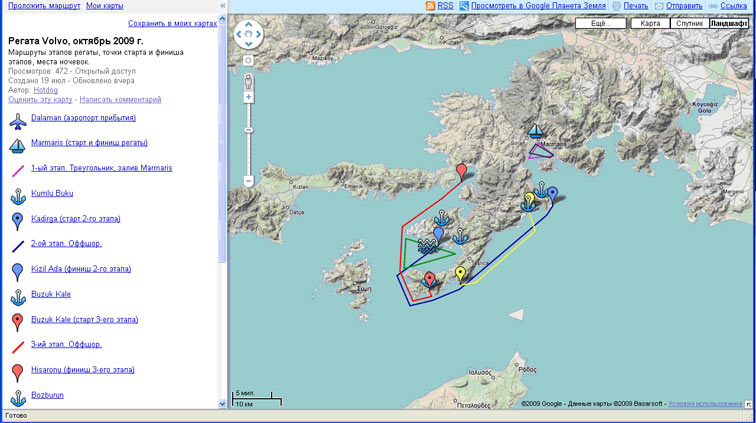Click the anchor icon beside Buzuk Kale
Image resolution: width=756 pixels, height=423 pixels.
[x=18, y=297]
